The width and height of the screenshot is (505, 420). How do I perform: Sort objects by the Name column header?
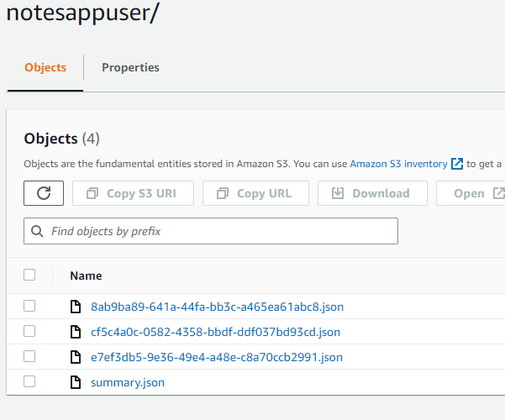click(x=86, y=276)
